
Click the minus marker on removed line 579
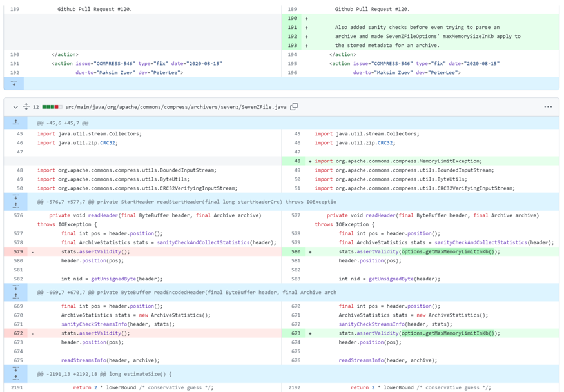click(32, 252)
